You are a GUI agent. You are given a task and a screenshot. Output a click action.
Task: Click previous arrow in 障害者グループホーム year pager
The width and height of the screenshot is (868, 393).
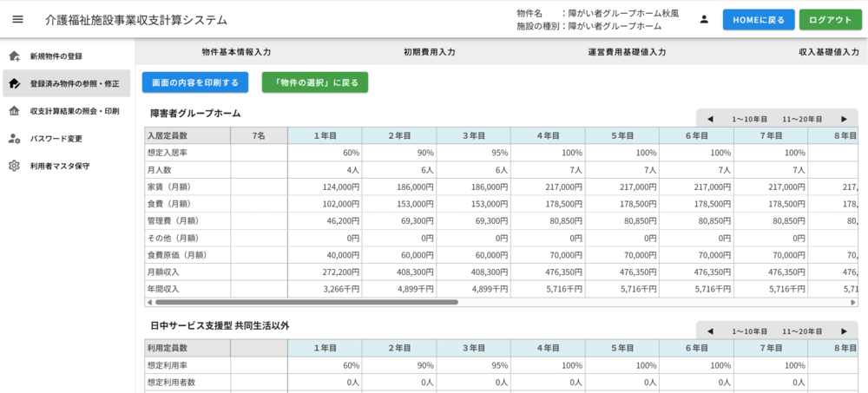coord(710,119)
